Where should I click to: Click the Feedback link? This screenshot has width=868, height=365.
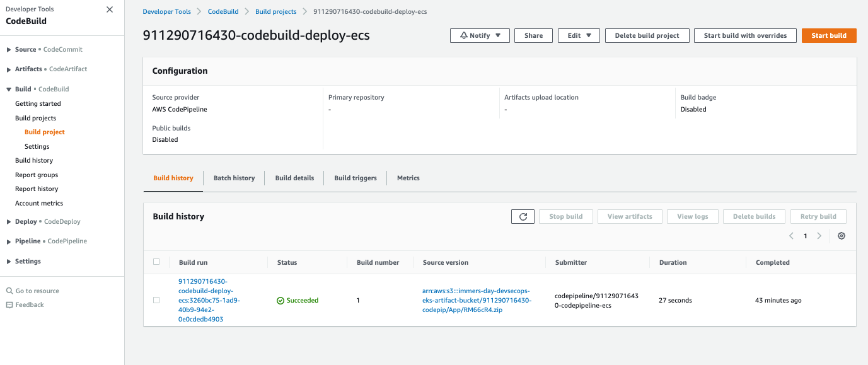(30, 304)
